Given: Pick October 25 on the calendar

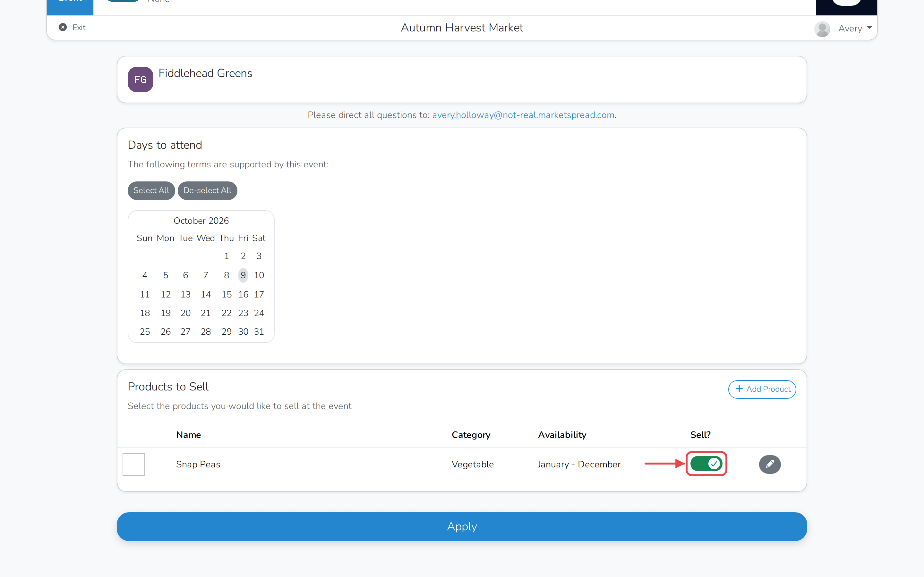Looking at the screenshot, I should (145, 332).
